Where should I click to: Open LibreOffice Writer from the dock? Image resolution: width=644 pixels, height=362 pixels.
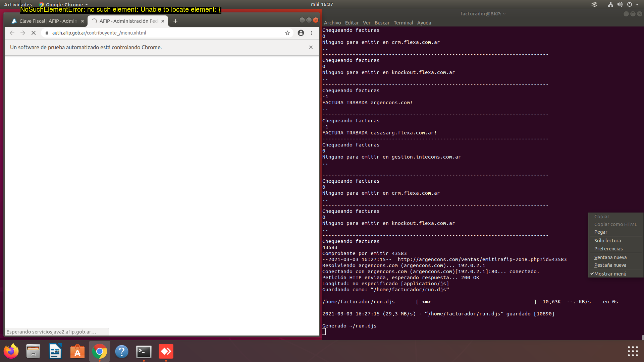55,351
